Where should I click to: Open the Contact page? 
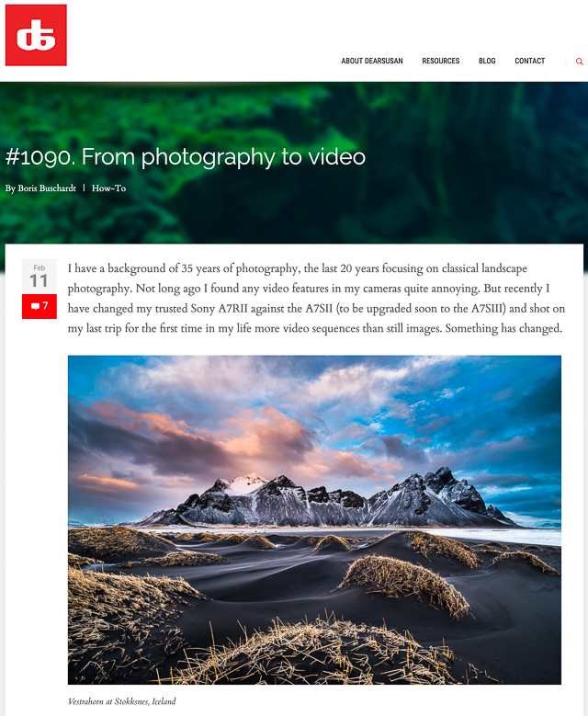click(x=529, y=61)
